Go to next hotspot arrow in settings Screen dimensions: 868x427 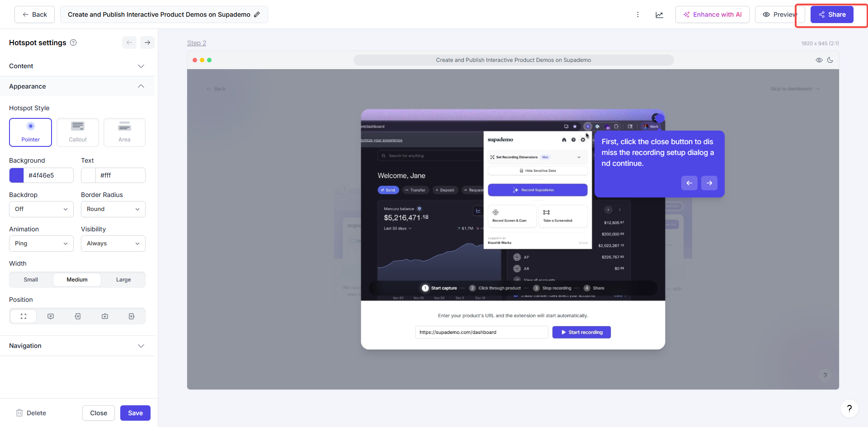click(x=147, y=42)
